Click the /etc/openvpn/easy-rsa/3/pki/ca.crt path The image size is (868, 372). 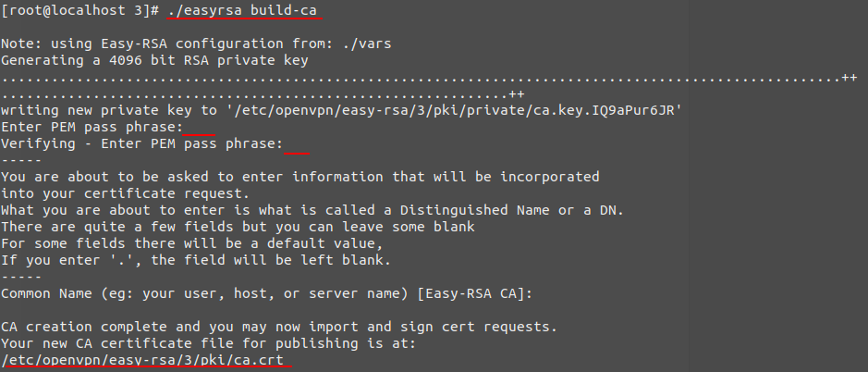point(142,360)
